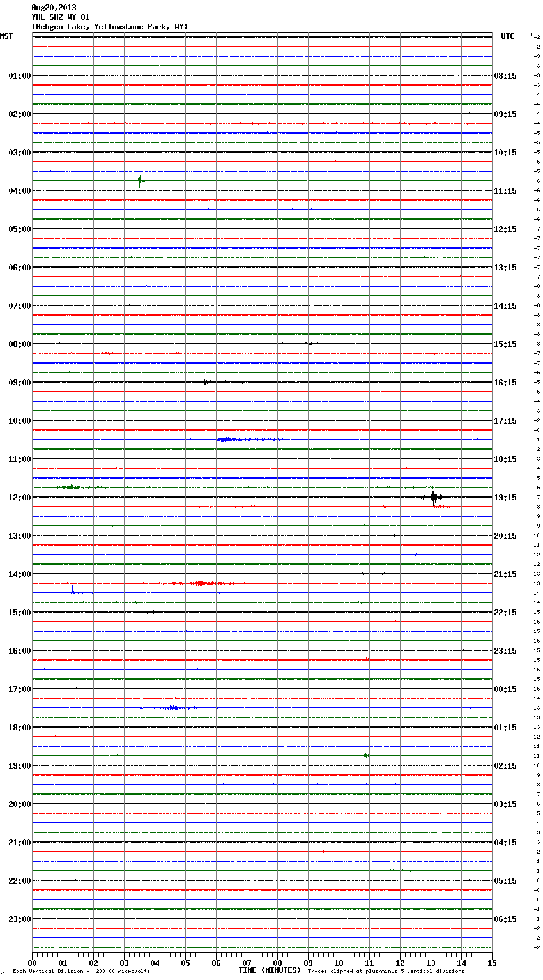The width and height of the screenshot is (543, 980).
Task: Click the green blip on the 18:45 trace
Action: point(366,756)
